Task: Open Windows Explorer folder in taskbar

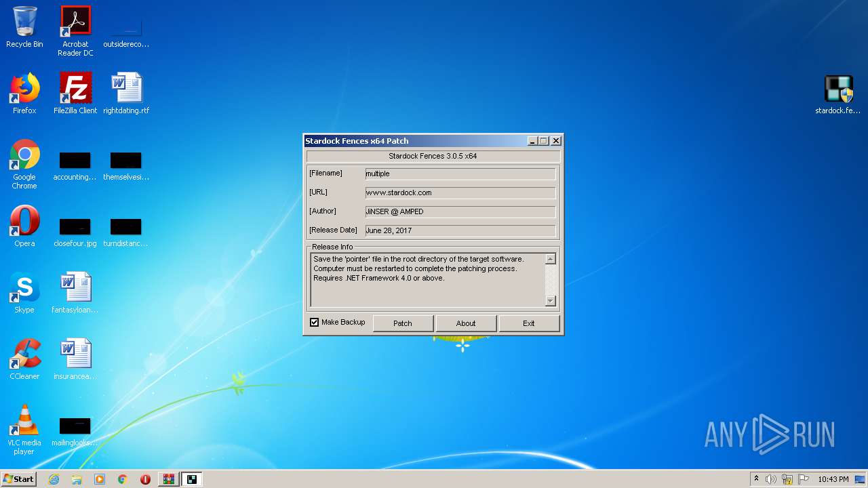Action: [x=77, y=479]
